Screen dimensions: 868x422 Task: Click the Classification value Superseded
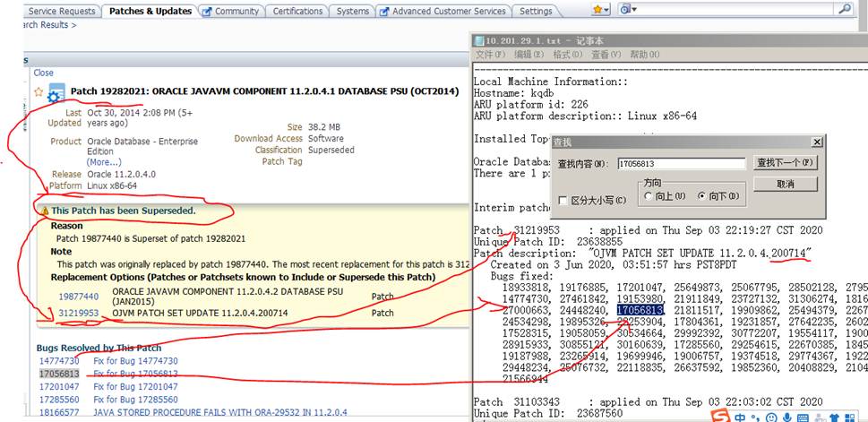pyautogui.click(x=331, y=150)
